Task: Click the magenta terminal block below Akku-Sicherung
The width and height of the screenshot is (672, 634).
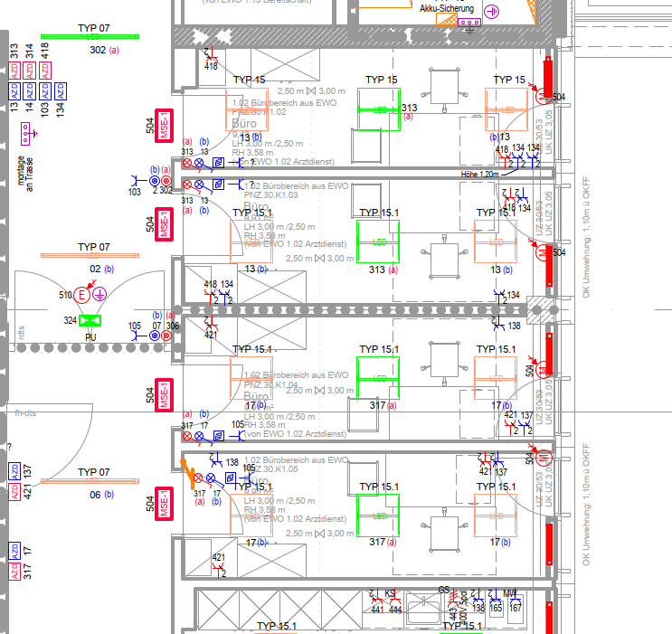Action: [x=469, y=24]
